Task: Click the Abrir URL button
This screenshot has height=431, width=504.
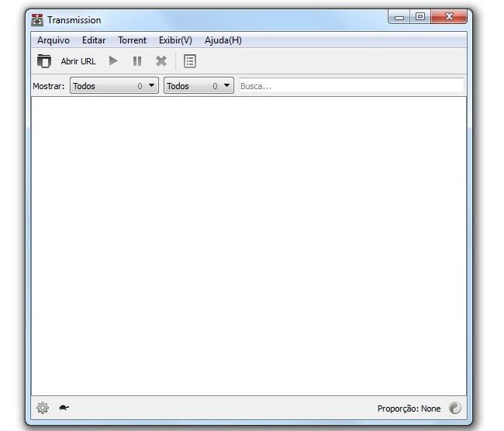Action: 78,61
